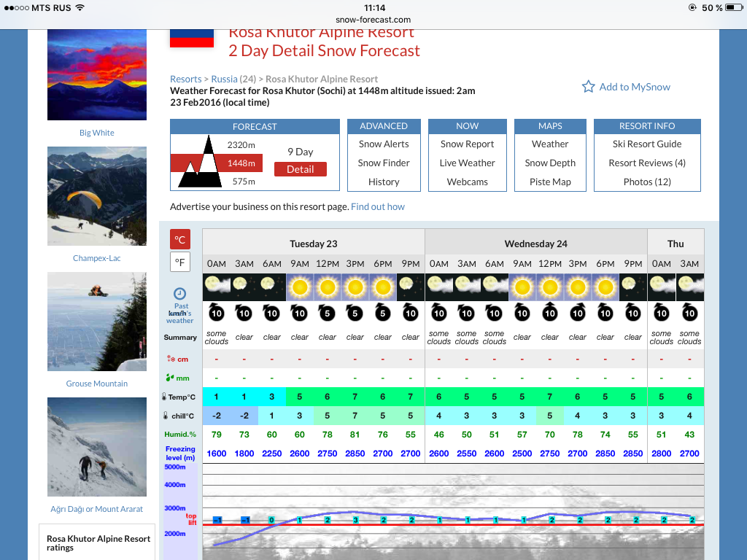
Task: Go to Resorts breadcrumb link
Action: click(186, 79)
